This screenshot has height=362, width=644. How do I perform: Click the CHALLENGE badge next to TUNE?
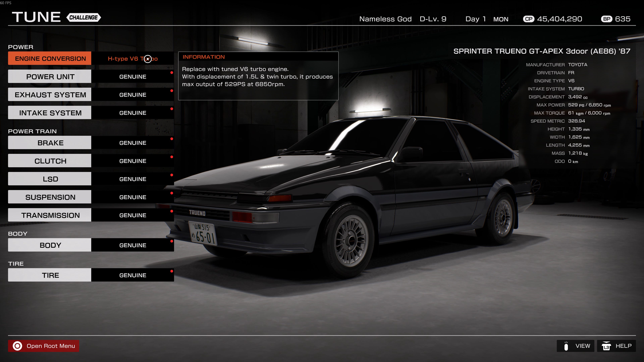pyautogui.click(x=84, y=17)
